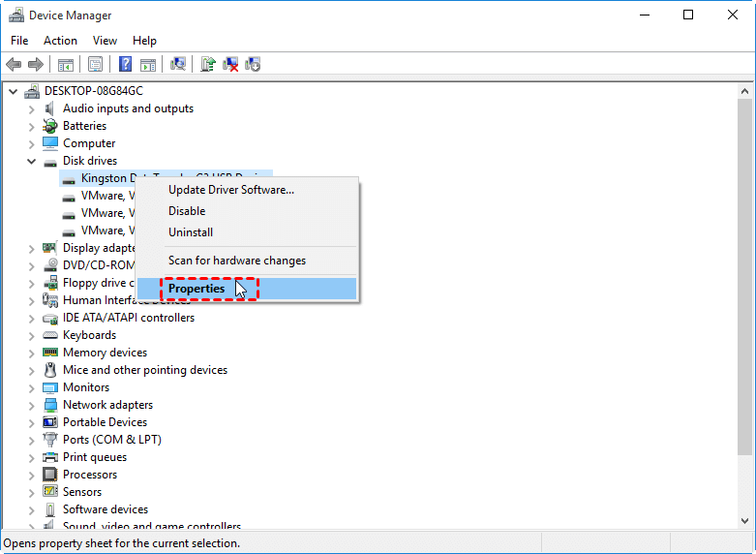This screenshot has width=756, height=554.
Task: Click the Uninstall device icon with red X
Action: (230, 64)
